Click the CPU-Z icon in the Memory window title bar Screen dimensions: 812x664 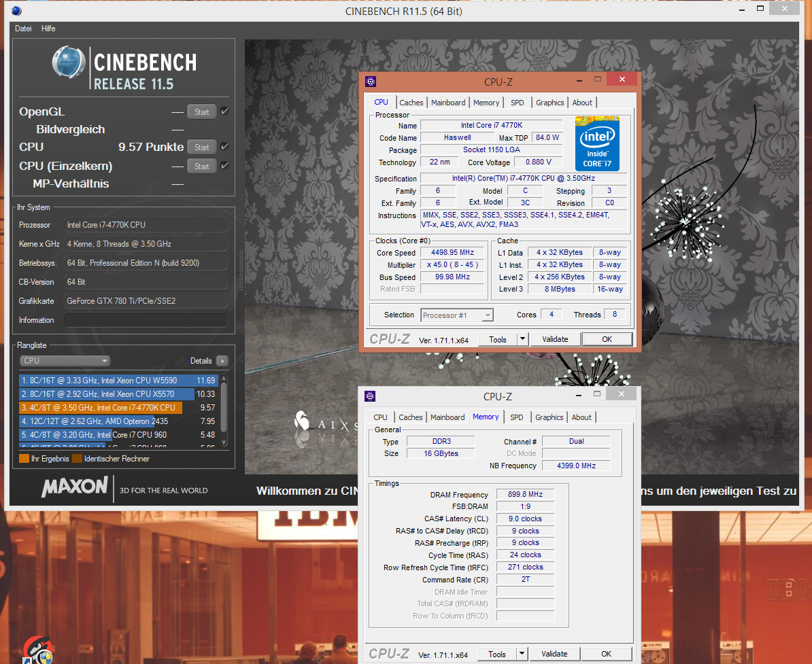click(370, 396)
